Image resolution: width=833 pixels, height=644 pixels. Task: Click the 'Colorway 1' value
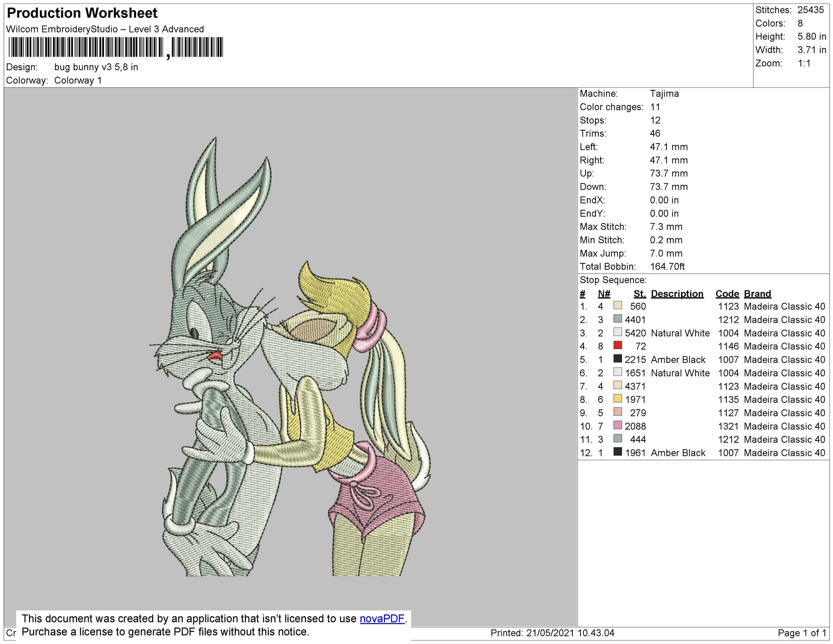point(78,80)
